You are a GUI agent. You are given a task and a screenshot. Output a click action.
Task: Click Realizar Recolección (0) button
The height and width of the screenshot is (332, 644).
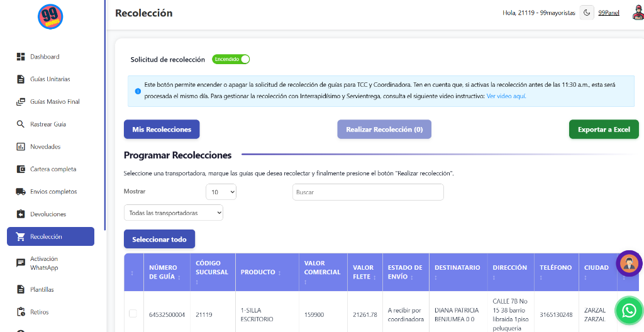click(x=384, y=130)
